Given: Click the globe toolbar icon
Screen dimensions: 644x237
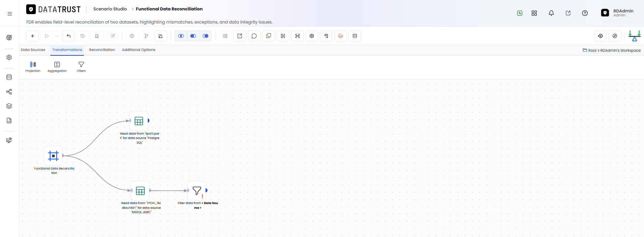Looking at the screenshot, I should pyautogui.click(x=132, y=36).
